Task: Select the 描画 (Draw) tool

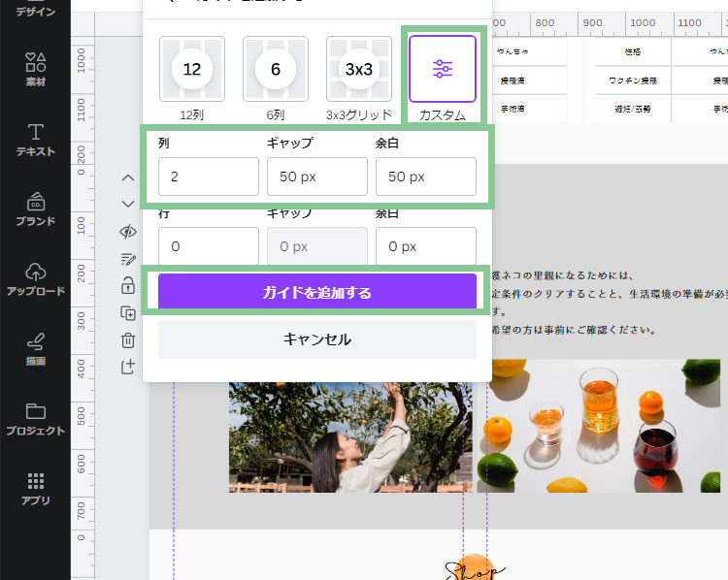Action: (x=35, y=349)
